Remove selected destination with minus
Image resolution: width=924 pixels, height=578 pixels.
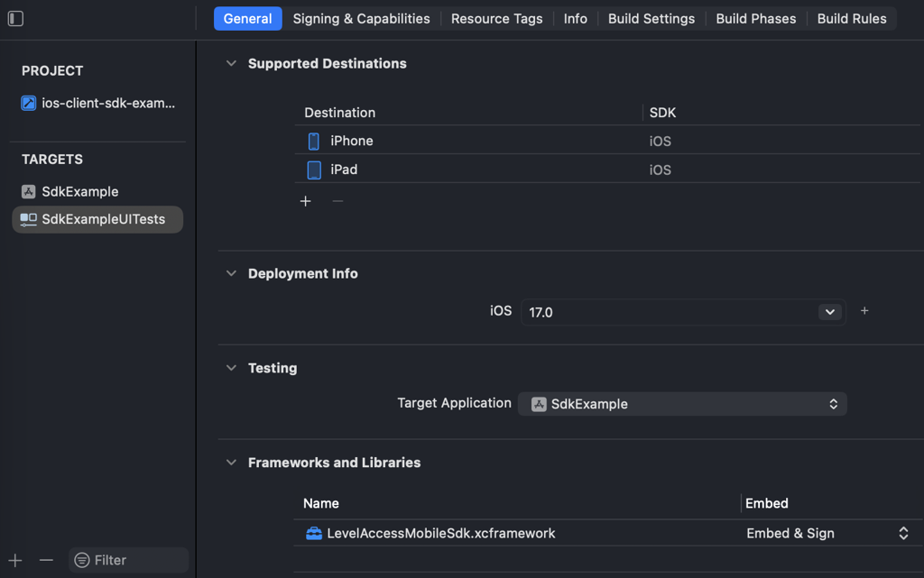pos(337,201)
